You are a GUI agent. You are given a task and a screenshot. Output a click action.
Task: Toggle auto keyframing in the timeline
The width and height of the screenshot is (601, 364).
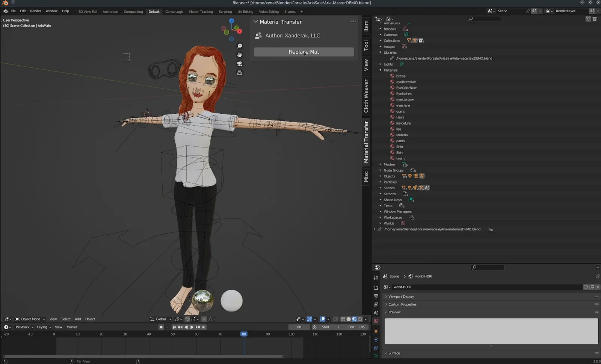pyautogui.click(x=161, y=327)
